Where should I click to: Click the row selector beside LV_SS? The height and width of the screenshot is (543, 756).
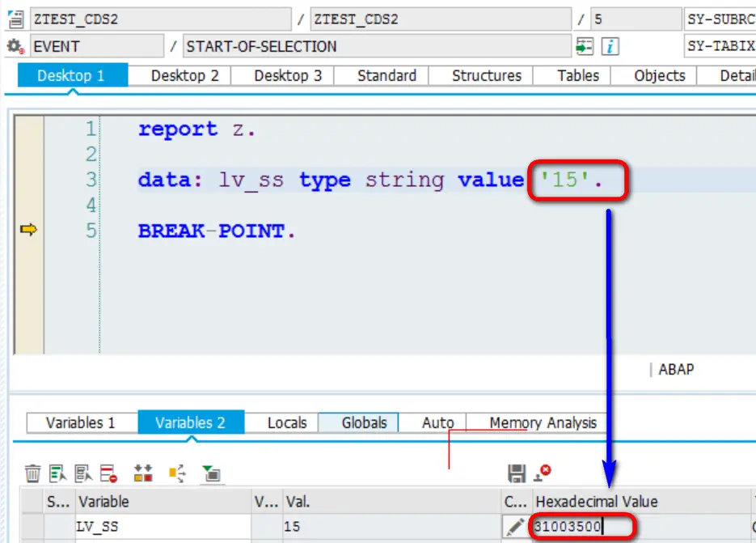point(32,527)
